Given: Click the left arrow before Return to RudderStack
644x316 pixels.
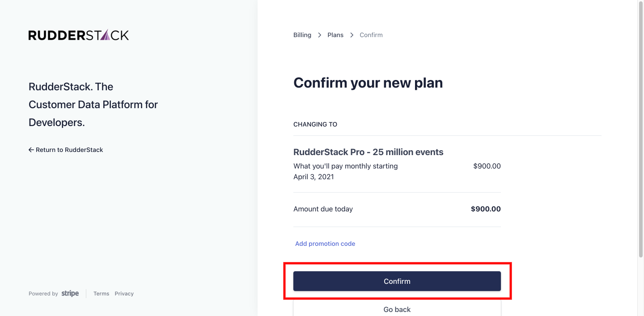Looking at the screenshot, I should (x=31, y=150).
